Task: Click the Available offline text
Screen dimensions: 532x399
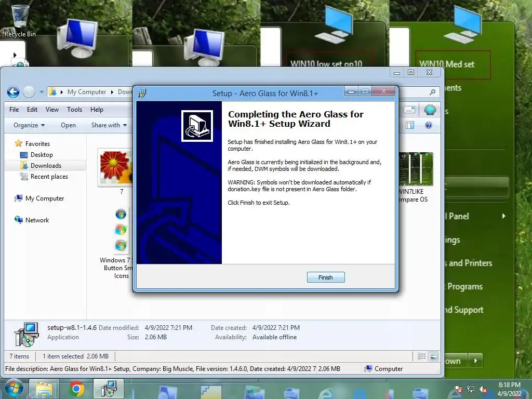Action: click(274, 337)
